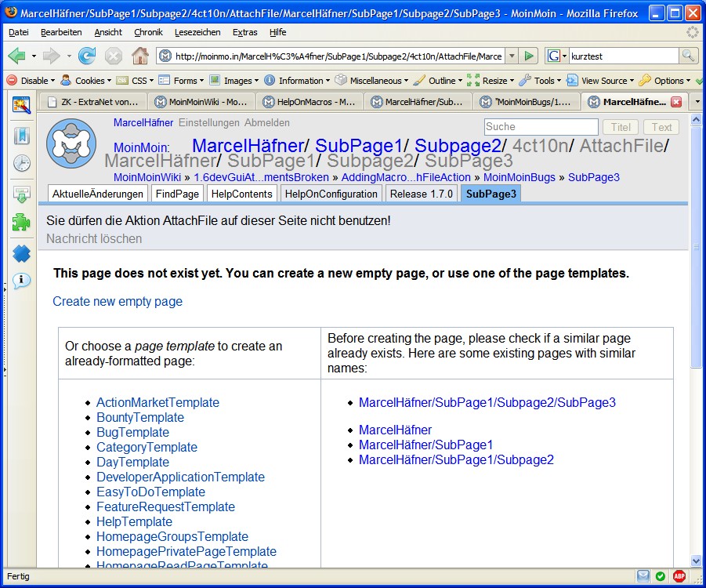The height and width of the screenshot is (588, 706).
Task: Open the Options developer toolbar dropdown
Action: [x=664, y=81]
